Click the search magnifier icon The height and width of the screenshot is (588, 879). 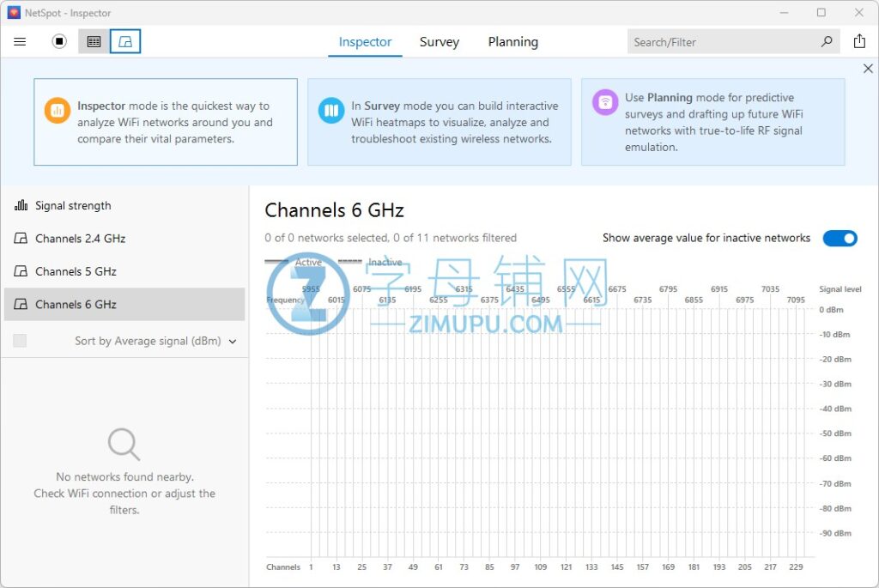click(x=827, y=41)
